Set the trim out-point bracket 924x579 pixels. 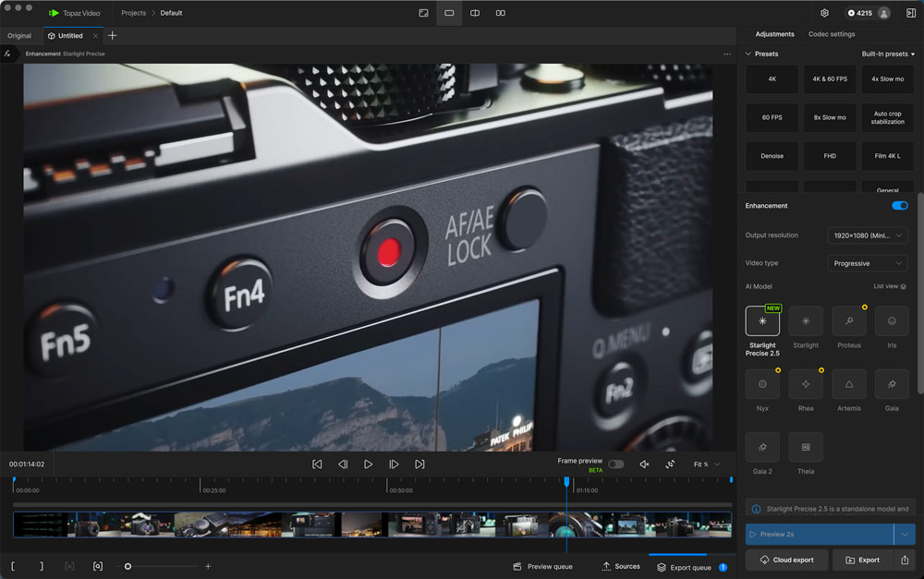(x=42, y=566)
